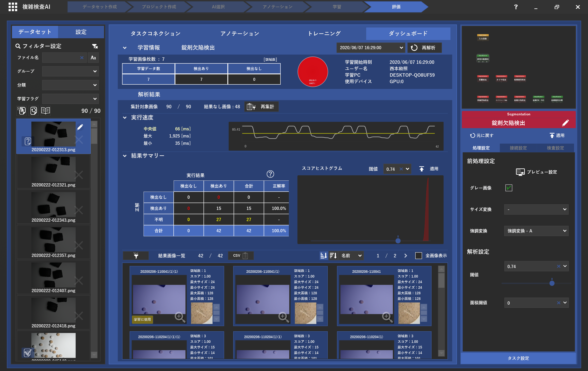The image size is (588, 371).
Task: Open the preview settings monitor icon
Action: (520, 172)
